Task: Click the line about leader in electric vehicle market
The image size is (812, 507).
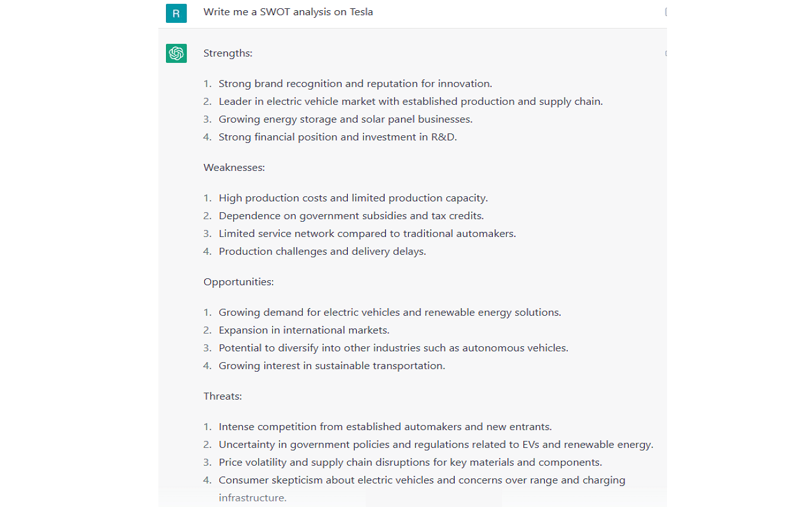Action: pyautogui.click(x=410, y=102)
